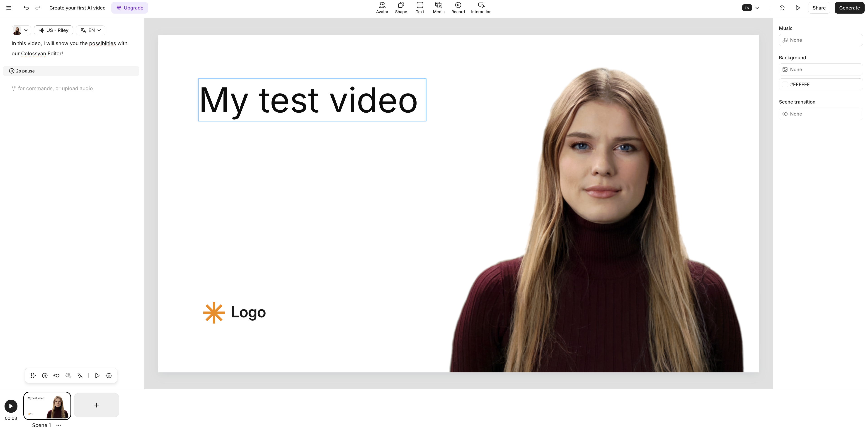
Task: Open the Shape tool
Action: (x=401, y=8)
